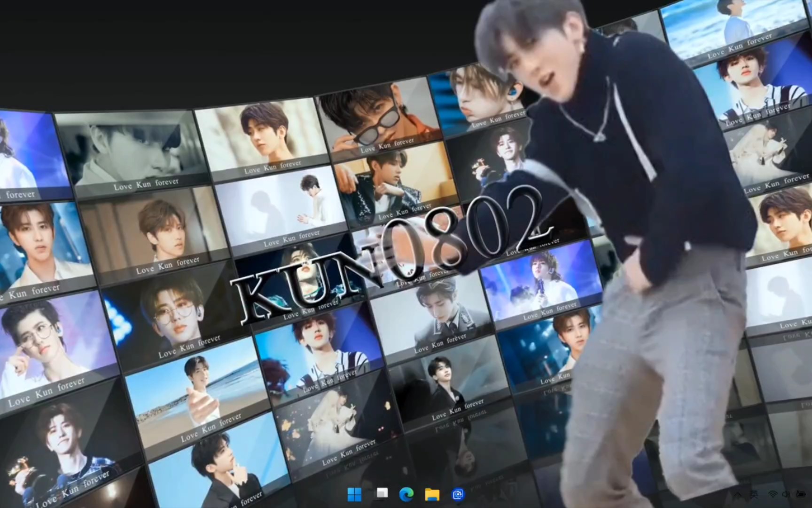Open Task View from the taskbar

pyautogui.click(x=382, y=493)
